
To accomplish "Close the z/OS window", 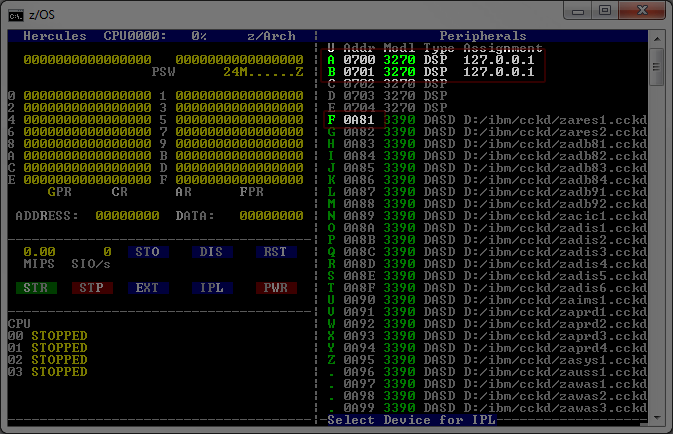I will (643, 11).
